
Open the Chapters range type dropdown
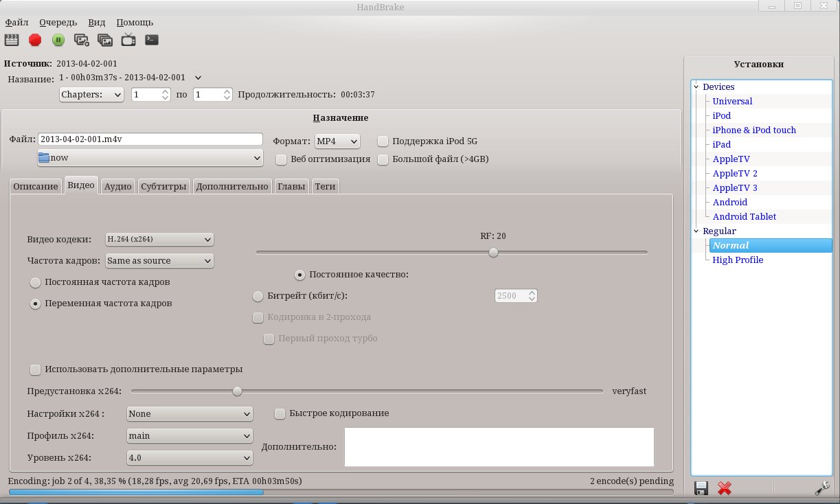click(x=91, y=94)
